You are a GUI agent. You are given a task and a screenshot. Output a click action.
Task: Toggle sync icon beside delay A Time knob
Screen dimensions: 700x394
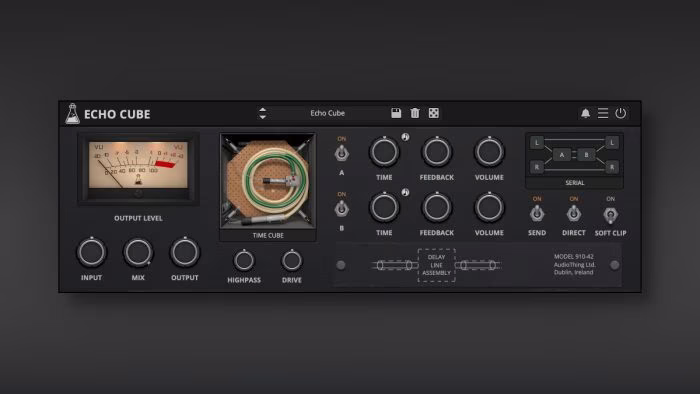405,137
